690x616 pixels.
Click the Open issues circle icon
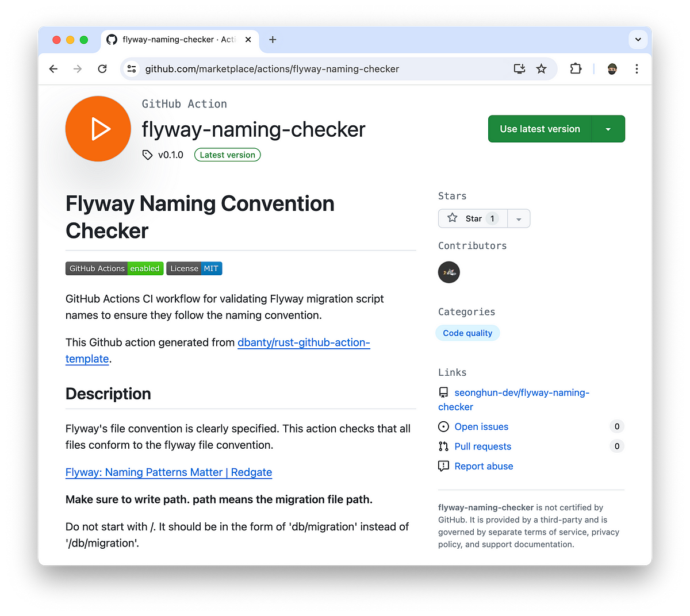443,426
